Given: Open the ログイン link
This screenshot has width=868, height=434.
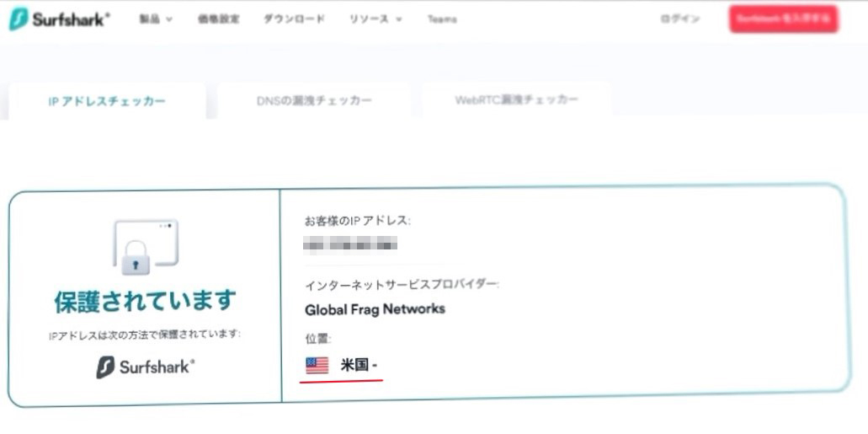Looking at the screenshot, I should (680, 19).
